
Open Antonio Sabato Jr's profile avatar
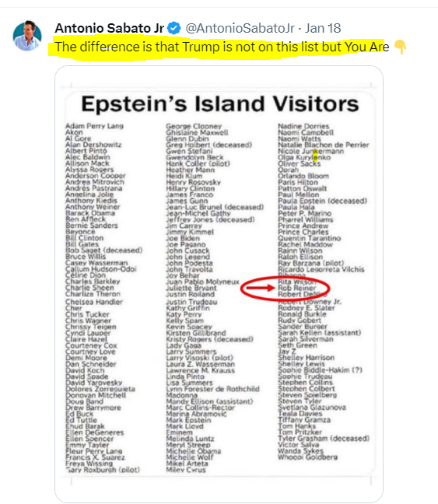pos(27,36)
